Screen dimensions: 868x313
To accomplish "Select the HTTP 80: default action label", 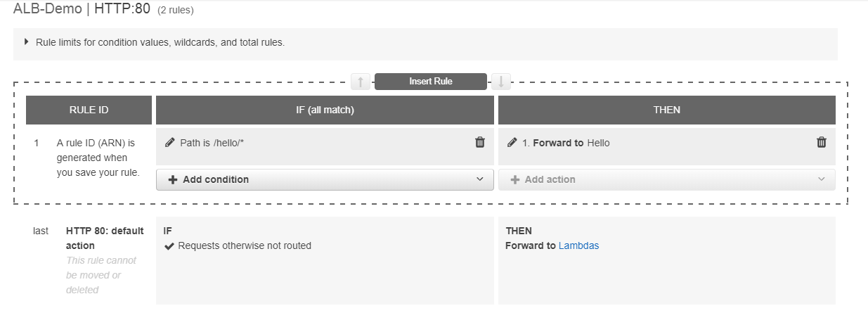I will (x=105, y=238).
